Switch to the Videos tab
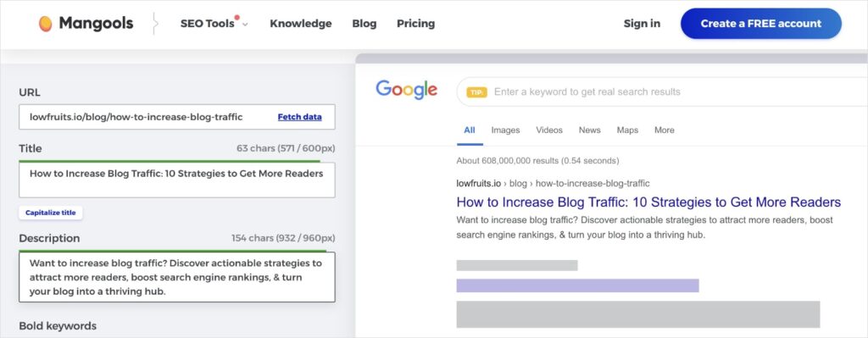 (x=549, y=130)
